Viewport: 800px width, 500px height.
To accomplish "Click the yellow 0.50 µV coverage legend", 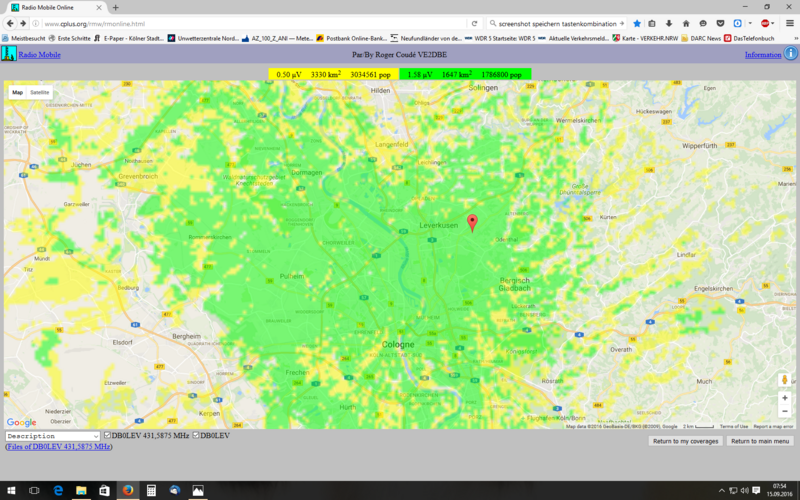I will (x=334, y=74).
